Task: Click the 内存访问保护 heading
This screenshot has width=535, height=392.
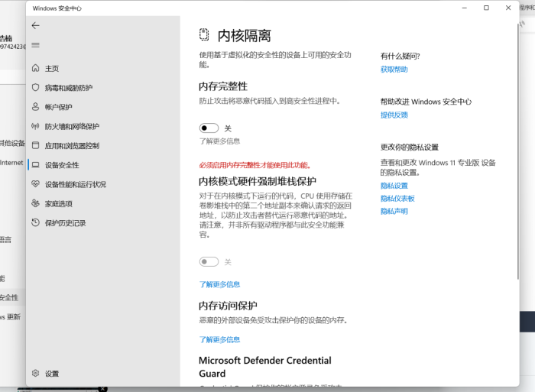Action: click(228, 306)
